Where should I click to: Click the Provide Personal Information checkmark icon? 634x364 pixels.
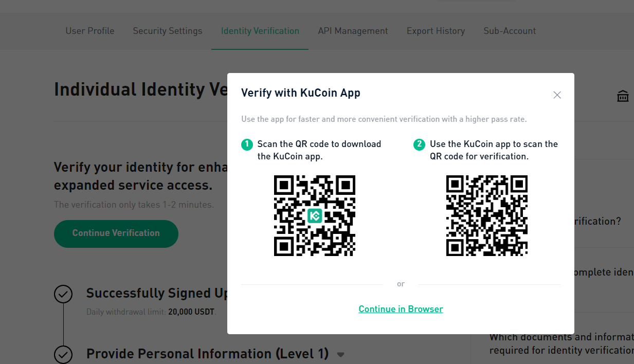pyautogui.click(x=63, y=354)
